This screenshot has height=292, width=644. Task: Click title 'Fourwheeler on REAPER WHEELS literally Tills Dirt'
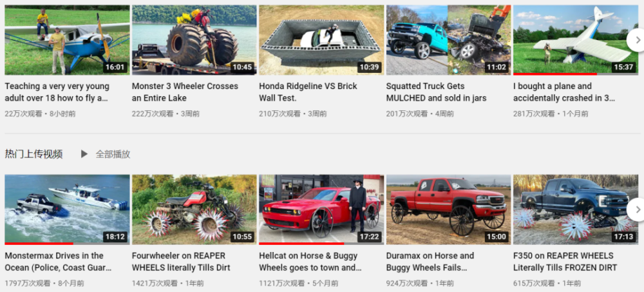coord(181,262)
